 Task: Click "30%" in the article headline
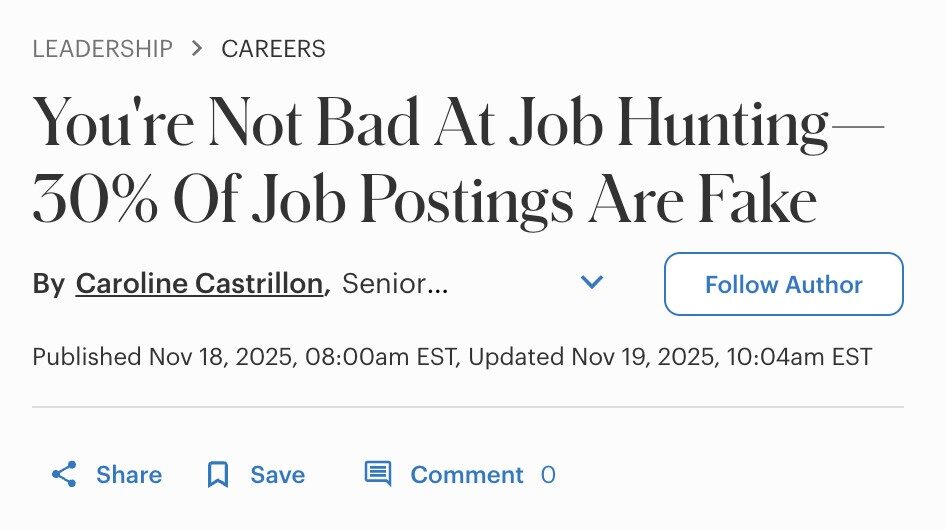pos(96,201)
